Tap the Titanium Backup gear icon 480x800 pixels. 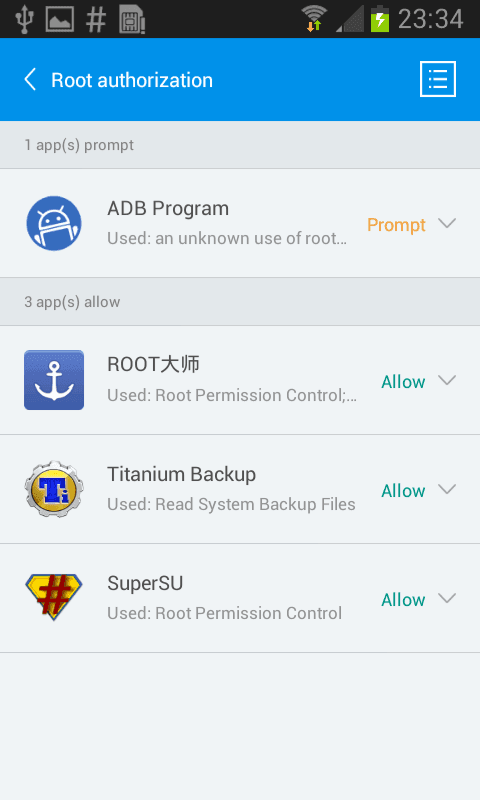[x=54, y=489]
